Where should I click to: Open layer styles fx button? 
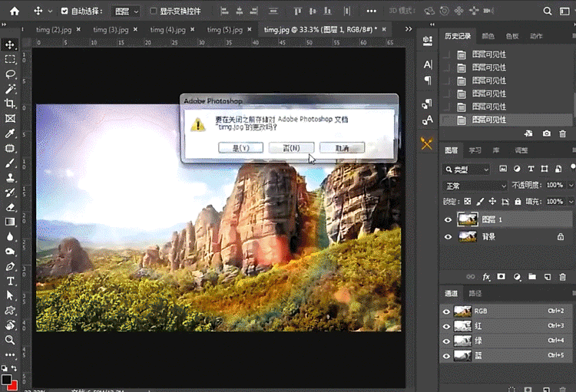coord(486,277)
